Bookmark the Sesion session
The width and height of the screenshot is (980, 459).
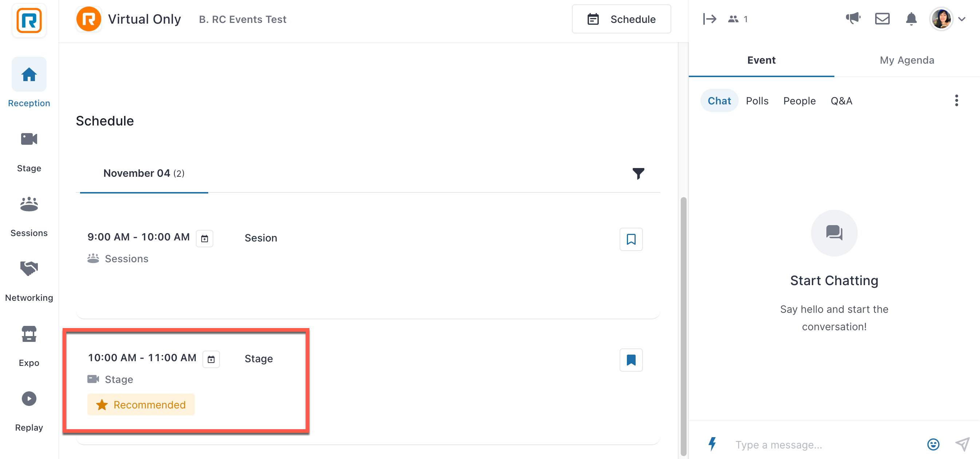tap(631, 239)
